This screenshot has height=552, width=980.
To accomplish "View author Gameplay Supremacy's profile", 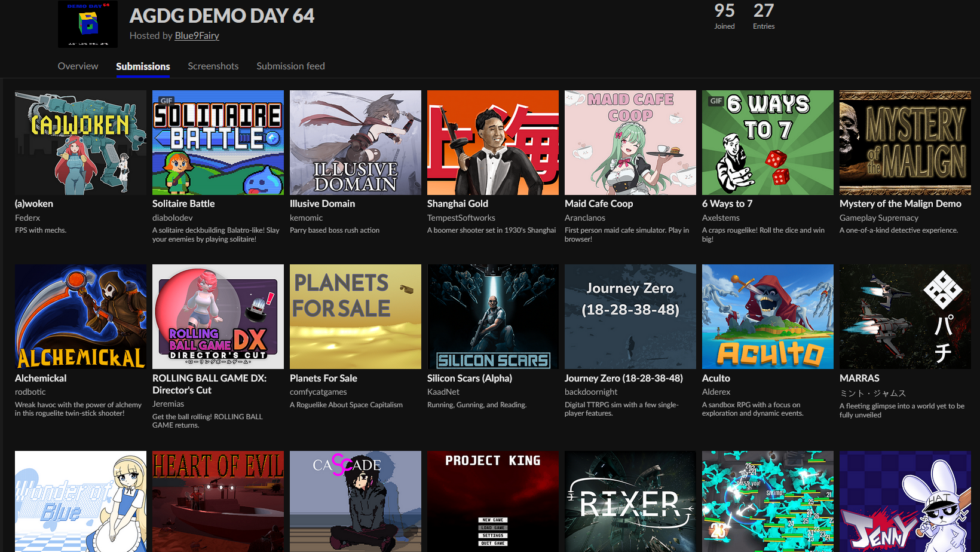I will [879, 218].
